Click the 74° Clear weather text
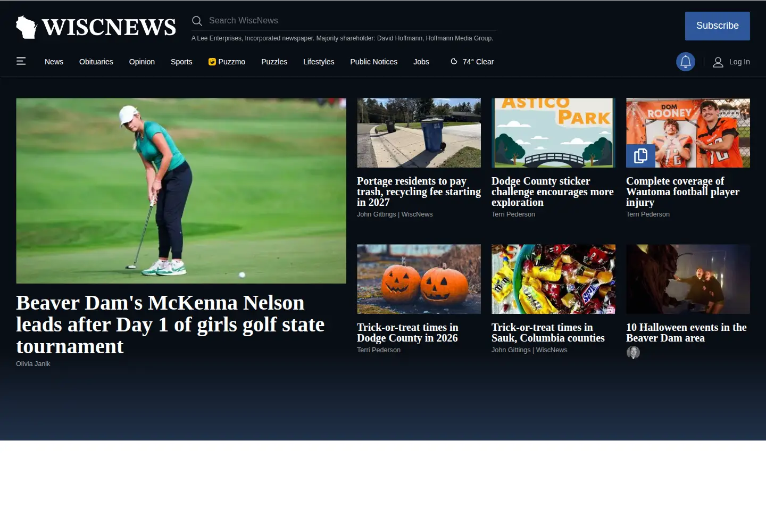Image resolution: width=766 pixels, height=532 pixels. (x=478, y=62)
